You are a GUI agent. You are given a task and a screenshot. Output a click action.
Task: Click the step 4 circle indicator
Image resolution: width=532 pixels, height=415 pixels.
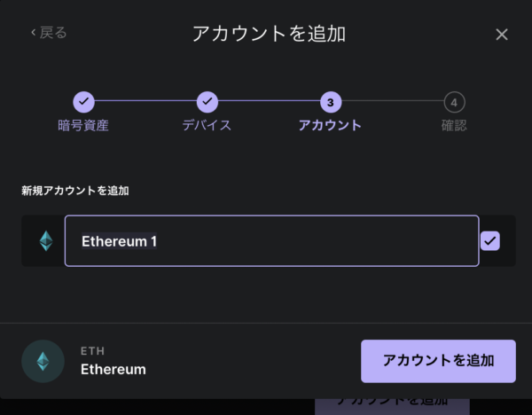454,102
